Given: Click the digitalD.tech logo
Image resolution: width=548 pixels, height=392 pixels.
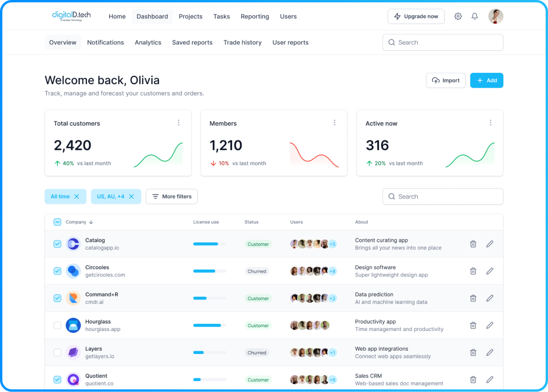Looking at the screenshot, I should click(x=71, y=16).
